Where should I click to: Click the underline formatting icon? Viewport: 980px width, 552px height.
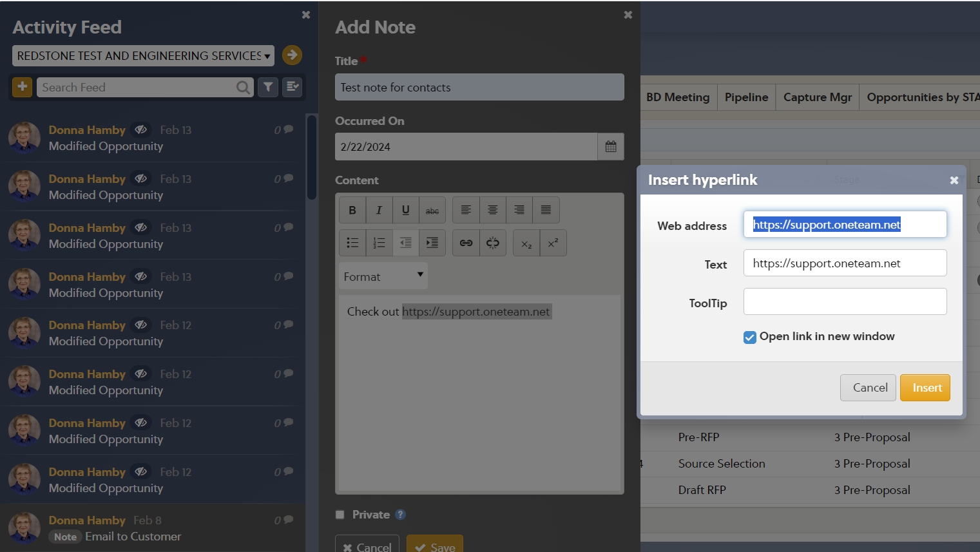405,210
